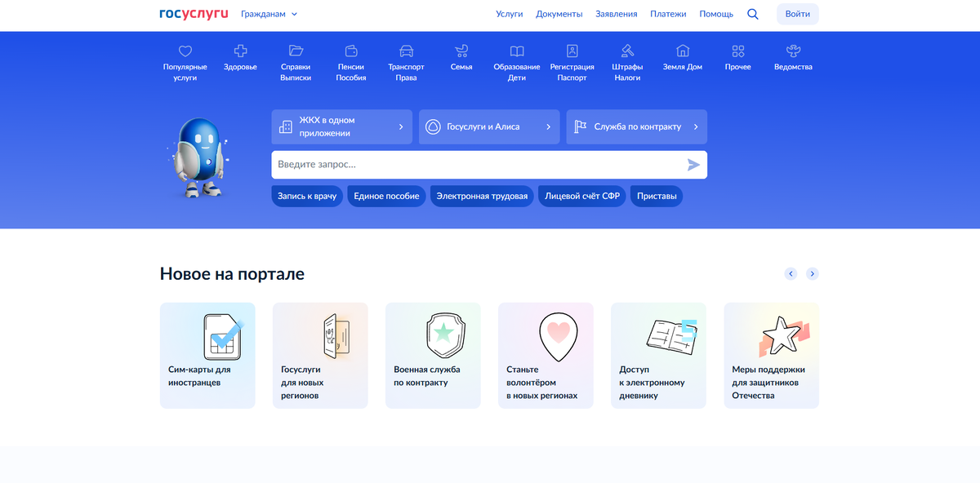This screenshot has width=980, height=483.
Task: Click the school diary illustration
Action: click(x=671, y=336)
